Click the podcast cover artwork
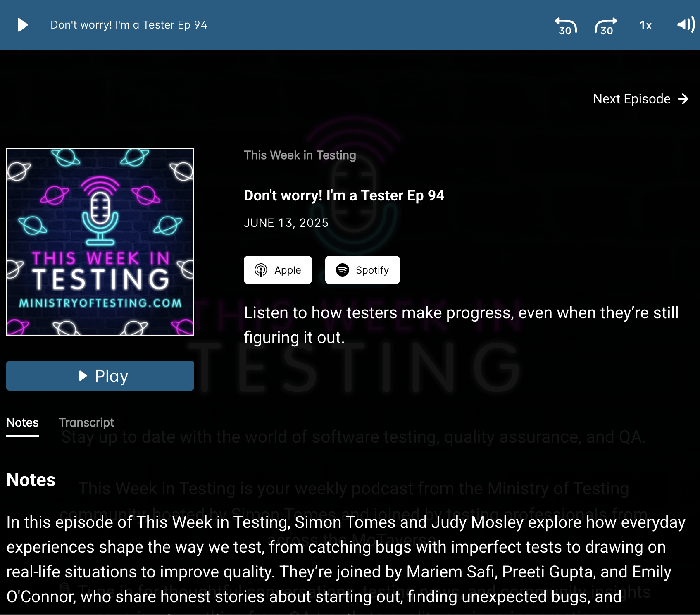Viewport: 700px width, 615px height. pos(100,242)
